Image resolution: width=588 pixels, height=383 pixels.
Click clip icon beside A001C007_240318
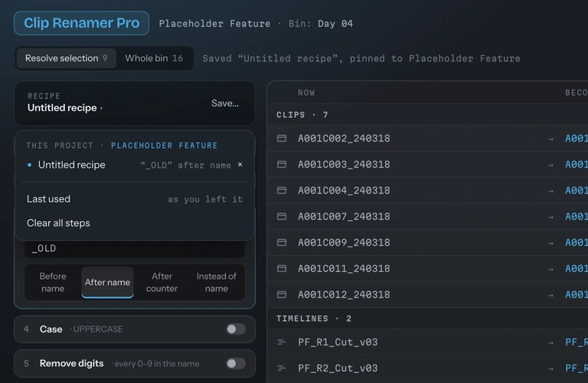point(282,217)
